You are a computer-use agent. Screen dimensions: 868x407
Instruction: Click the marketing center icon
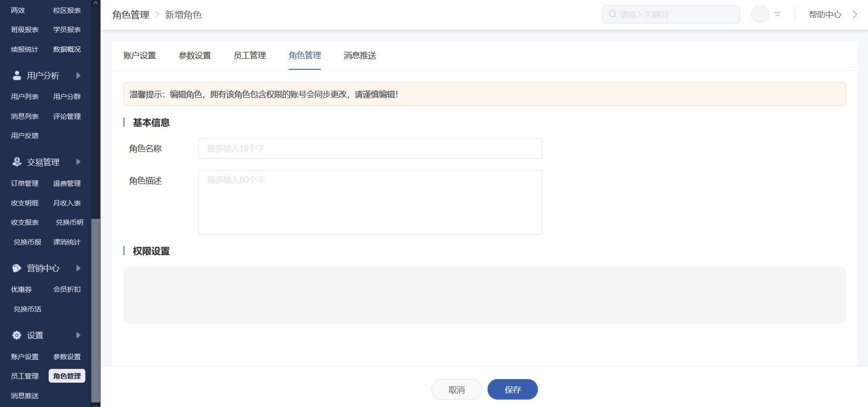click(x=17, y=268)
